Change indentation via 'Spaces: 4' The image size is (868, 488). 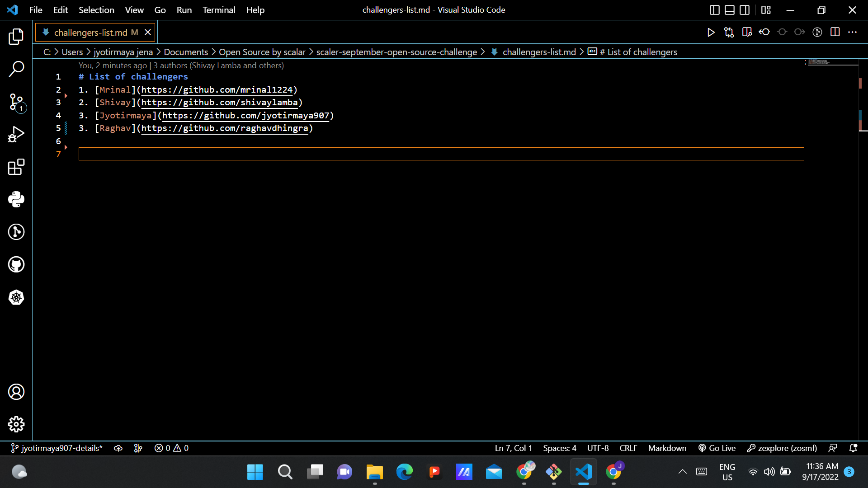pyautogui.click(x=559, y=448)
